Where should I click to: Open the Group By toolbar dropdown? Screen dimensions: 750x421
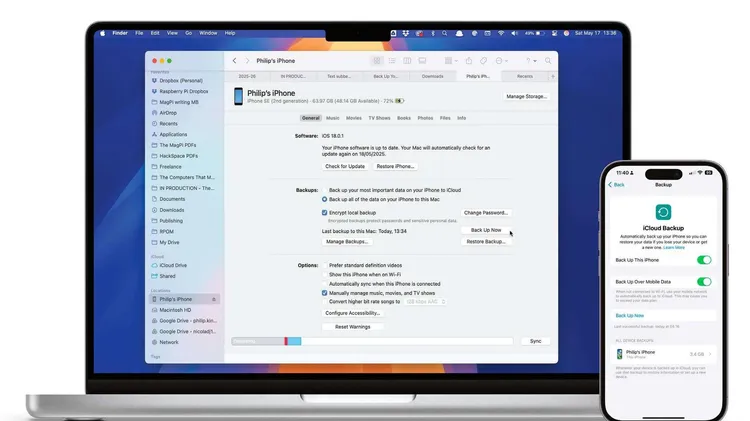coord(451,61)
